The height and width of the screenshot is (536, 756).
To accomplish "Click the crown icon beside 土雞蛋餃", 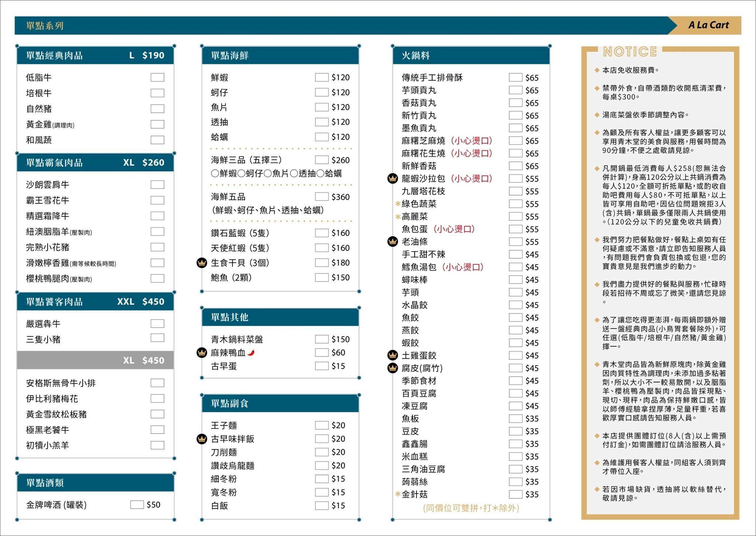I will pyautogui.click(x=392, y=355).
